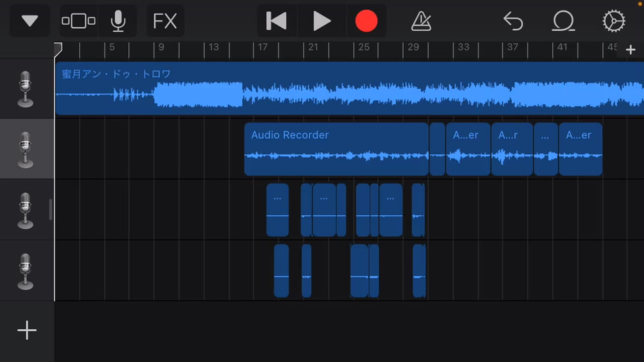
Task: Open the FX panel
Action: (165, 21)
